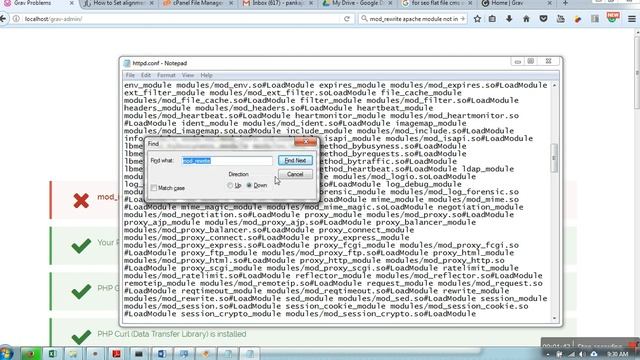This screenshot has width=640, height=360.
Task: Open Notepad Help menu
Action: tap(206, 76)
